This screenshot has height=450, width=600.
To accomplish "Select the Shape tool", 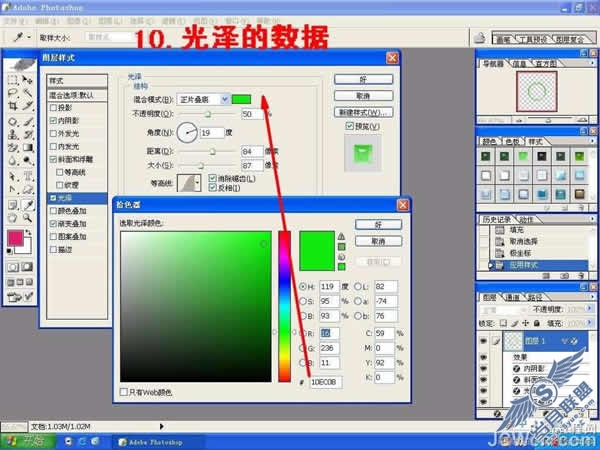I will pos(27,189).
